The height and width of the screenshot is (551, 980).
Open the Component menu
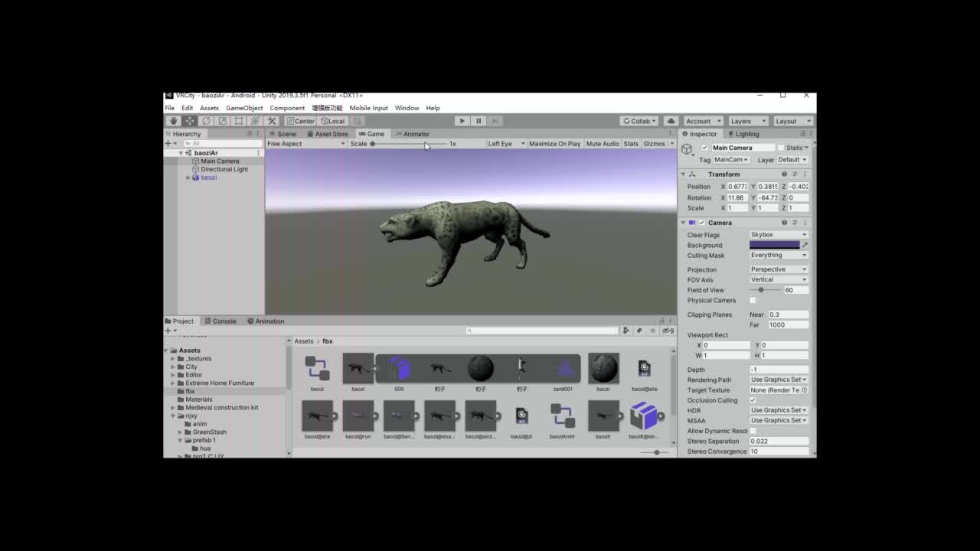point(287,108)
